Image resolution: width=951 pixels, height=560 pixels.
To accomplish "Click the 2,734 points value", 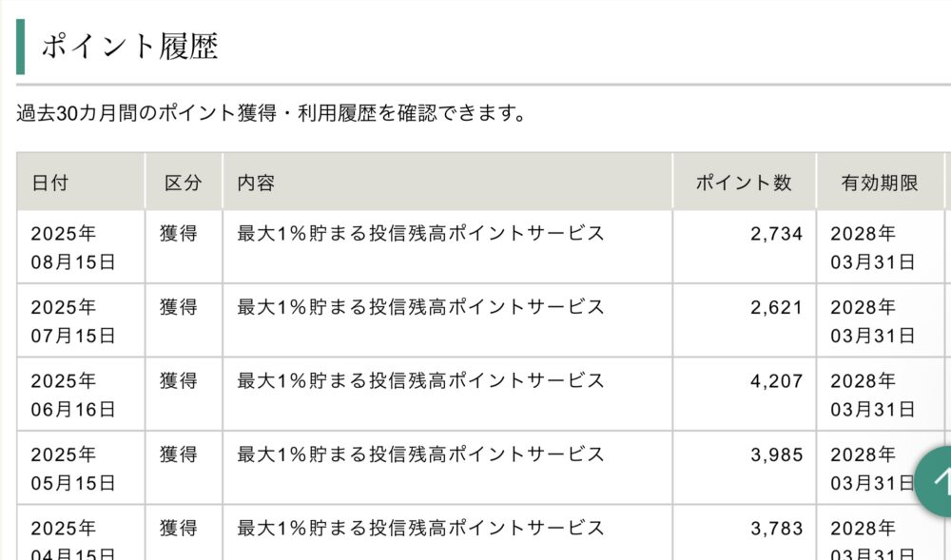I will (x=776, y=234).
